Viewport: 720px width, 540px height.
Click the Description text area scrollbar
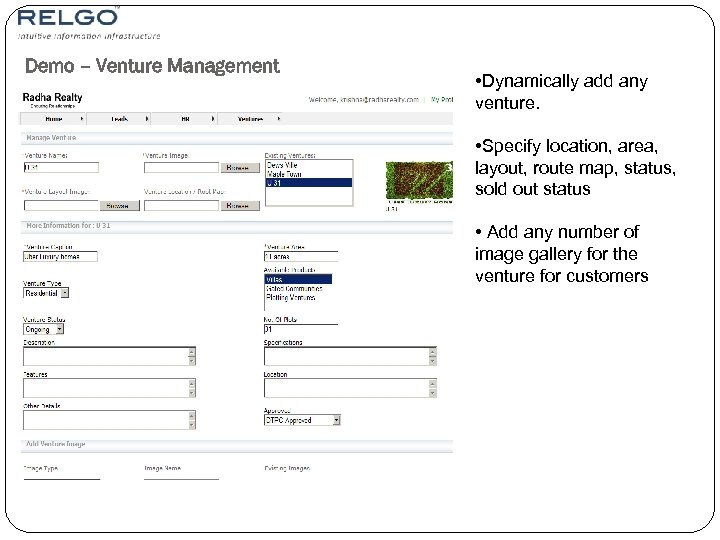[192, 356]
